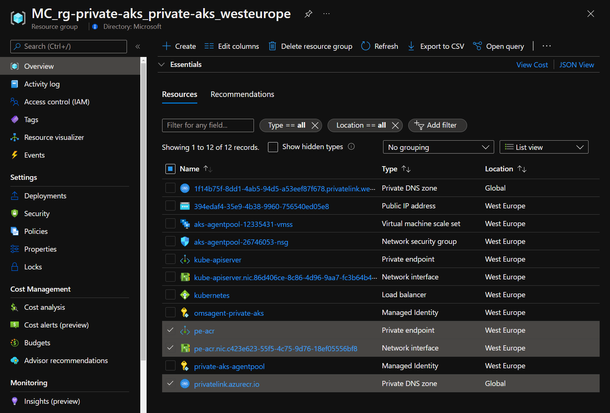Check the box for kube-apiserver row
Screen dimensions: 610x413
point(170,259)
